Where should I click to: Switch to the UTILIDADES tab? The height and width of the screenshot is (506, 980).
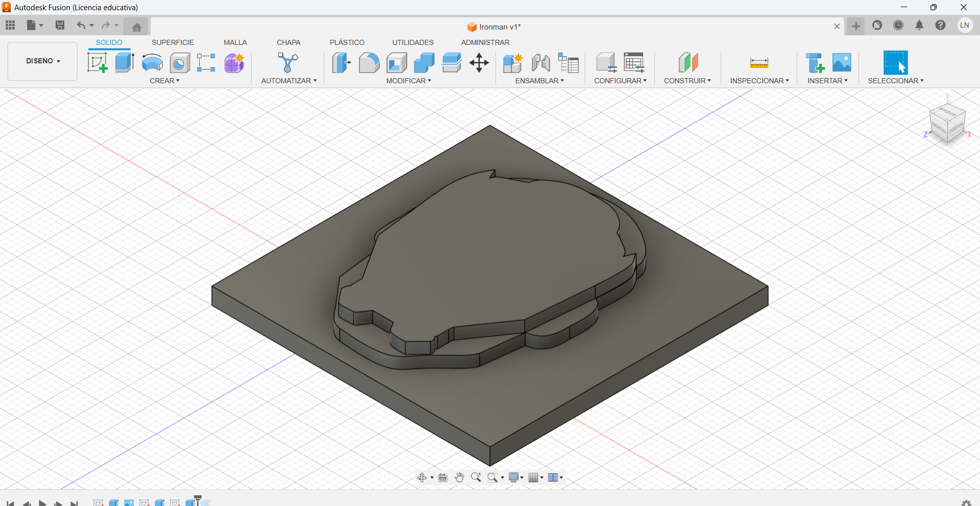413,42
